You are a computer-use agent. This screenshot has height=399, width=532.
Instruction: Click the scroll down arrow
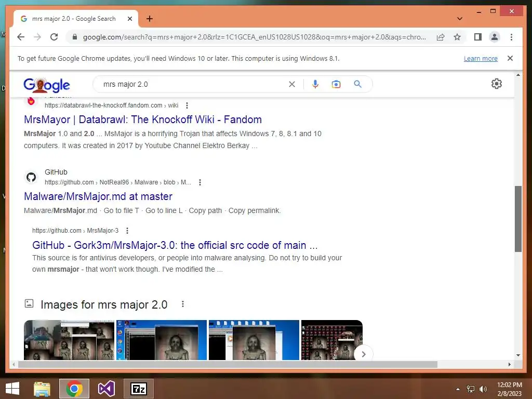point(518,355)
